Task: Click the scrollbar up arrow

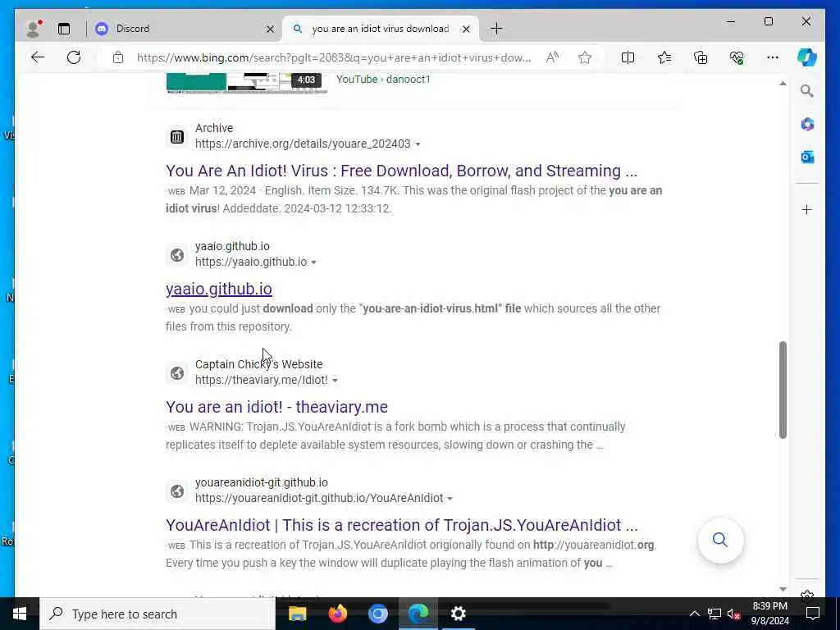Action: point(783,84)
